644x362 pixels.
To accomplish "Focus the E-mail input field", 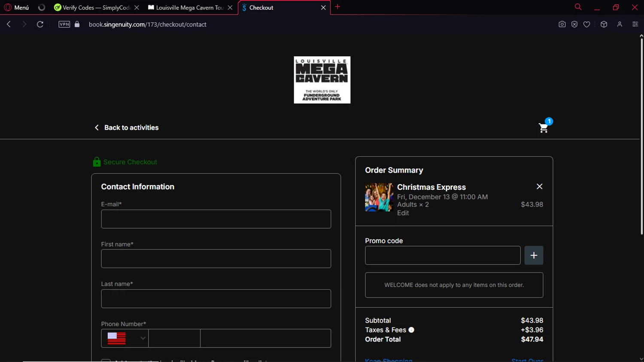I will pyautogui.click(x=216, y=219).
